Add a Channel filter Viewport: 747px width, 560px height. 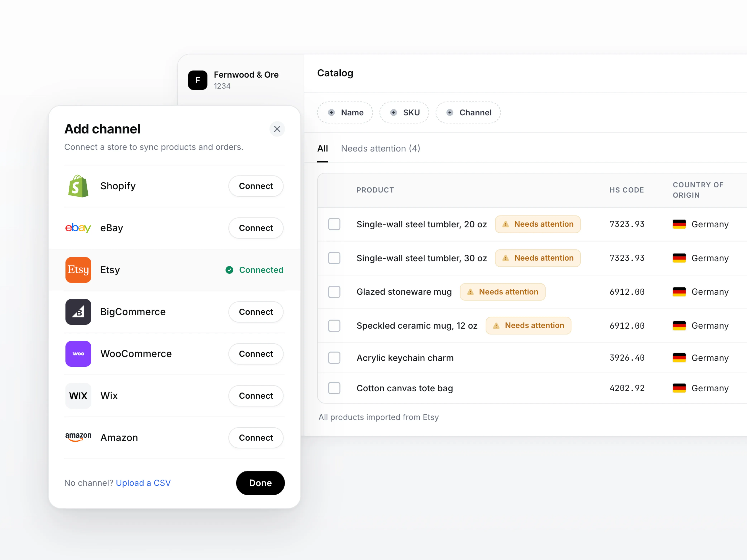[x=468, y=113]
